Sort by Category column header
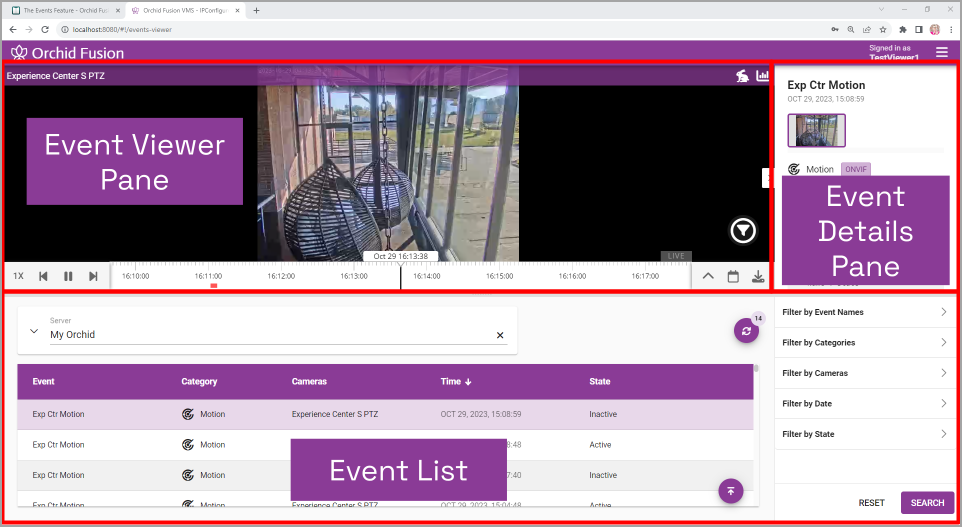The height and width of the screenshot is (527, 962). click(x=199, y=382)
